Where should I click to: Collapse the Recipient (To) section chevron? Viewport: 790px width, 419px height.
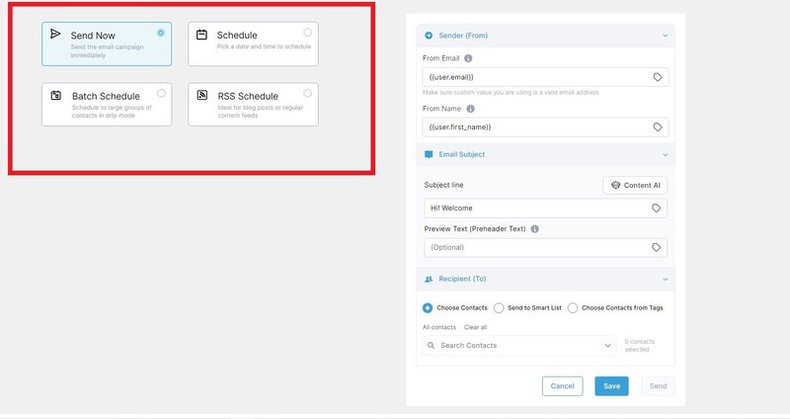click(665, 280)
